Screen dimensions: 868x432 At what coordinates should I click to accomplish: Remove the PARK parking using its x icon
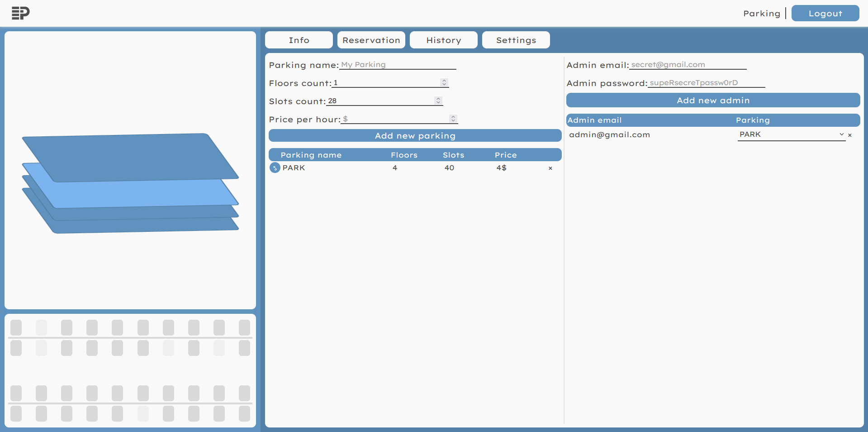coord(550,168)
